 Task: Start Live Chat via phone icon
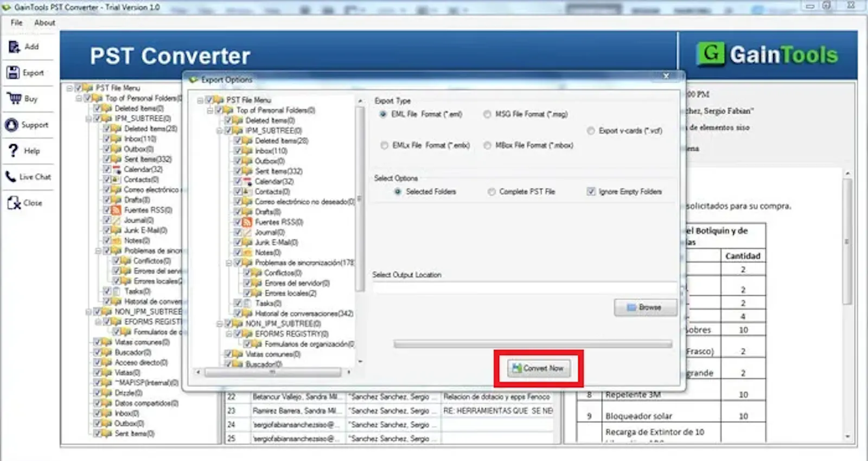tap(11, 177)
